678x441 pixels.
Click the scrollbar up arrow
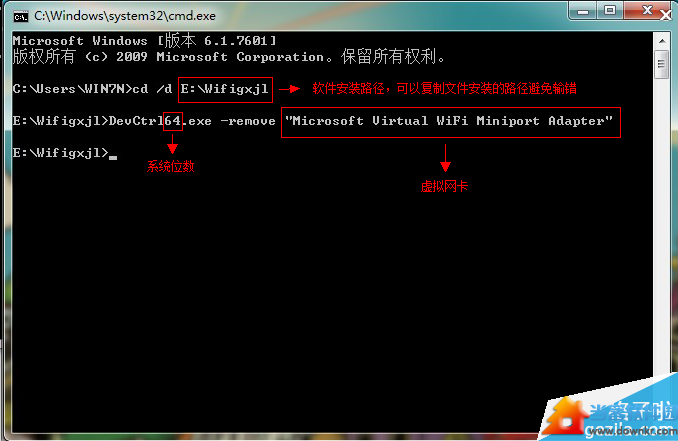click(662, 41)
